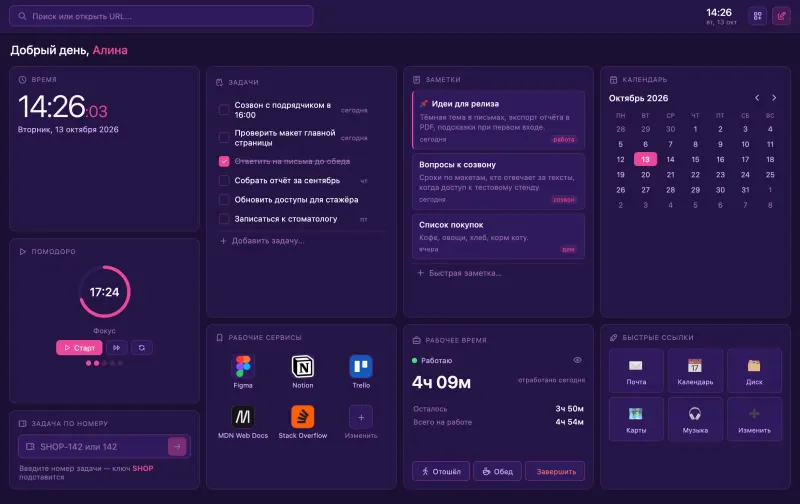The height and width of the screenshot is (504, 800).
Task: Open the Почта quick link
Action: click(636, 371)
